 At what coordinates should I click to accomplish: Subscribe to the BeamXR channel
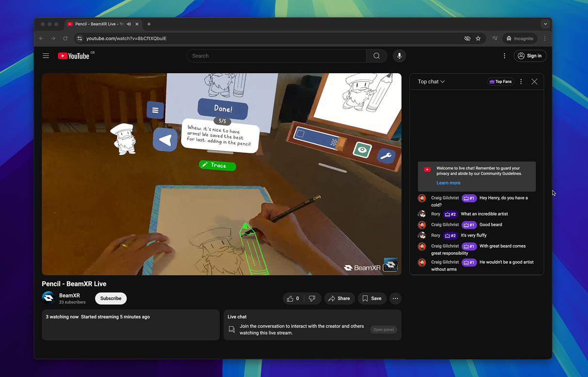(x=111, y=298)
